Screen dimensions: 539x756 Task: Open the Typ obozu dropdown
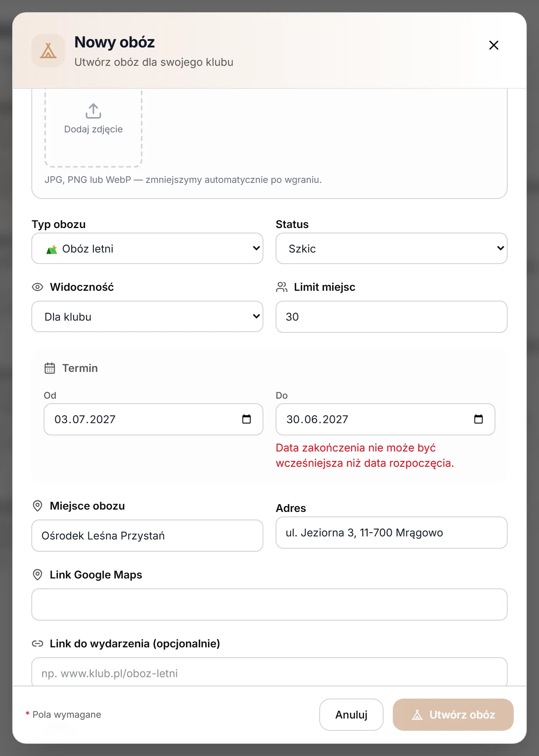click(x=147, y=248)
